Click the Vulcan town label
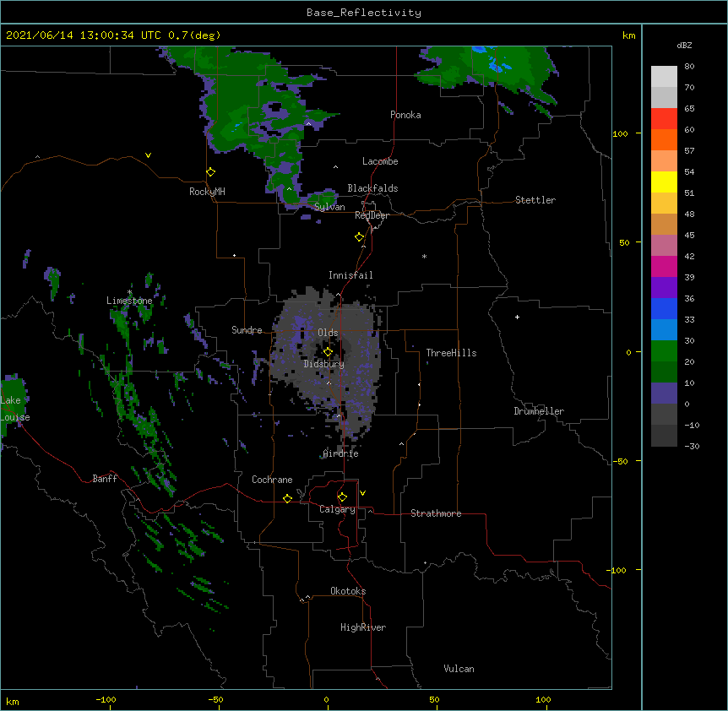 [459, 669]
